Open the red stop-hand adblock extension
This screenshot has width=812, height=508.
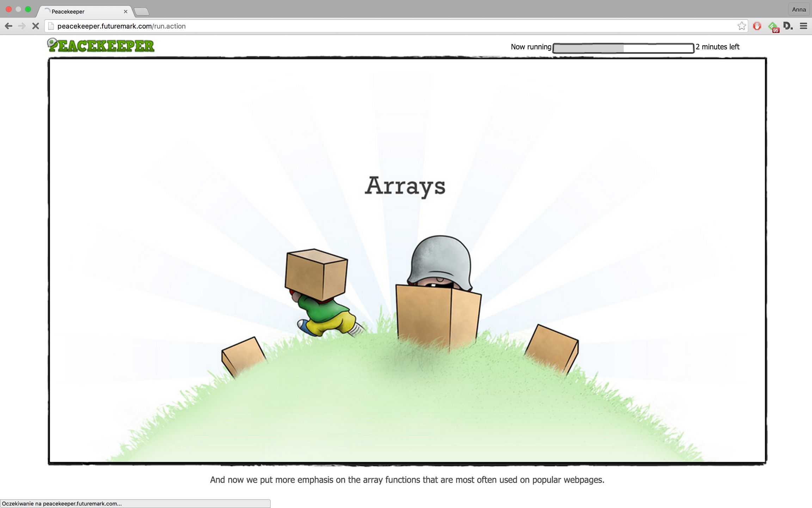[757, 26]
